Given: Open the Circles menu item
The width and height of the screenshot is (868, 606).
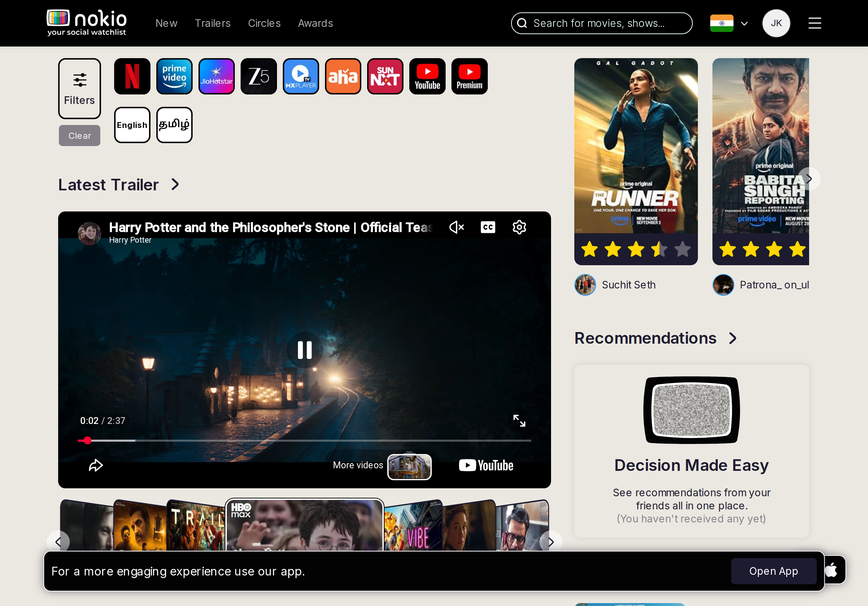Looking at the screenshot, I should point(264,23).
